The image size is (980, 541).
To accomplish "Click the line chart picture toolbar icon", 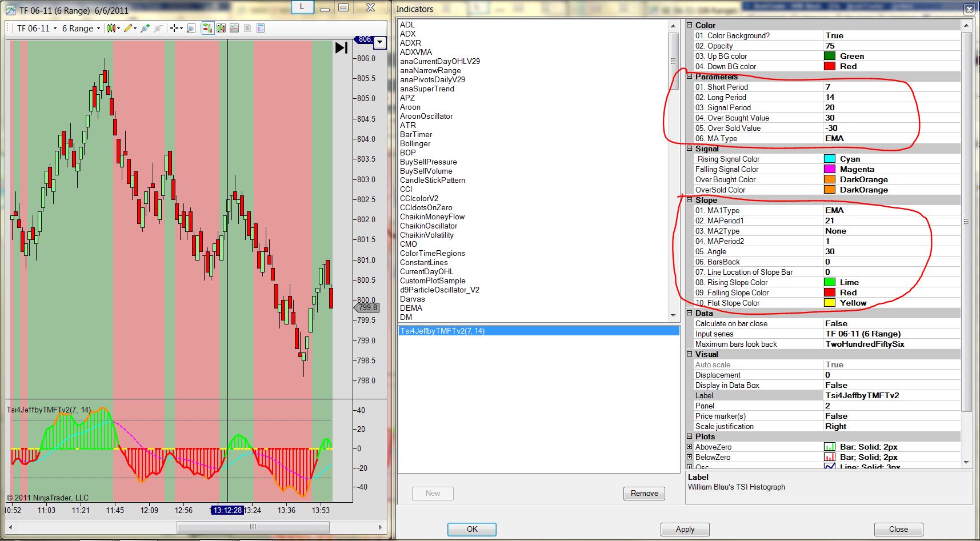I will point(234,28).
